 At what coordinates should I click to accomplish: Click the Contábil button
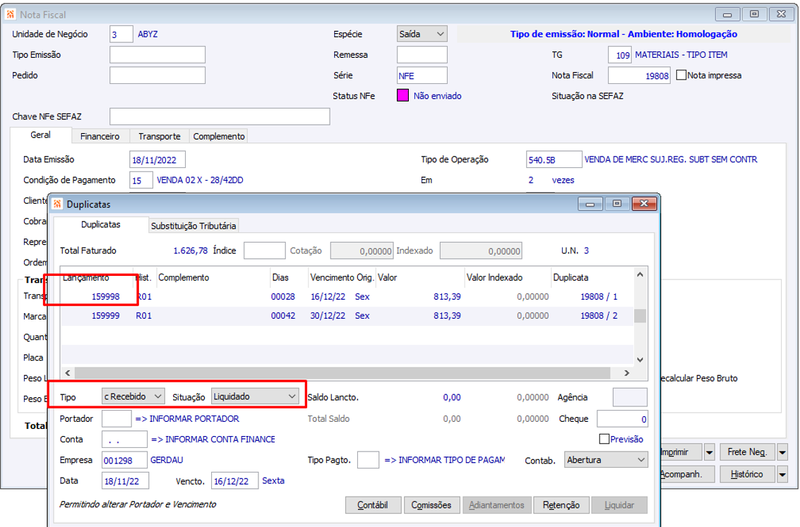pyautogui.click(x=373, y=505)
